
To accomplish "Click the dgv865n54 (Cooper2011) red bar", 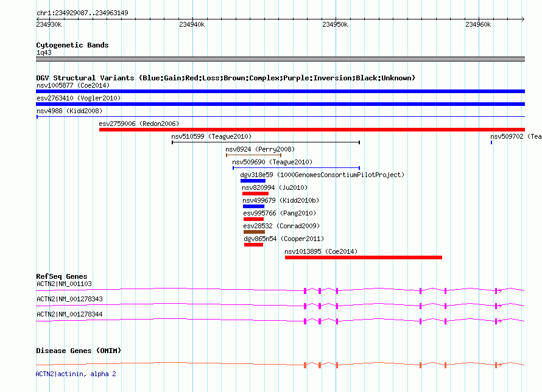I will pos(253,245).
